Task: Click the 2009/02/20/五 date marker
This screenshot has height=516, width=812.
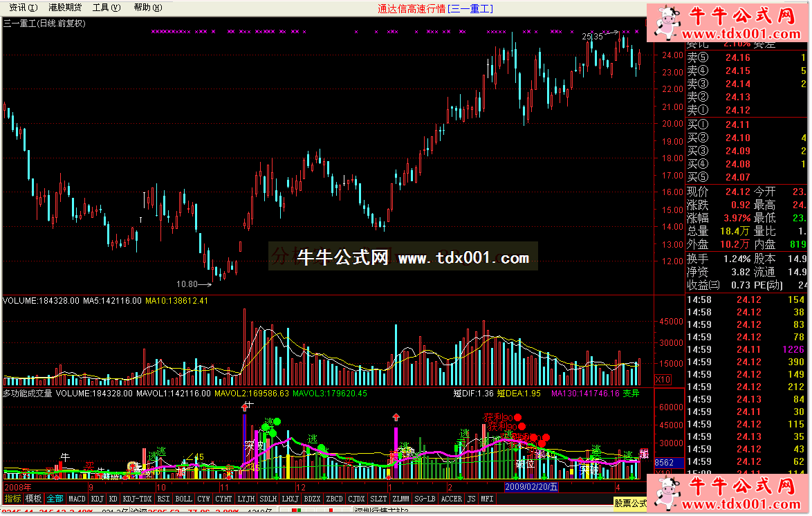Action: [531, 487]
